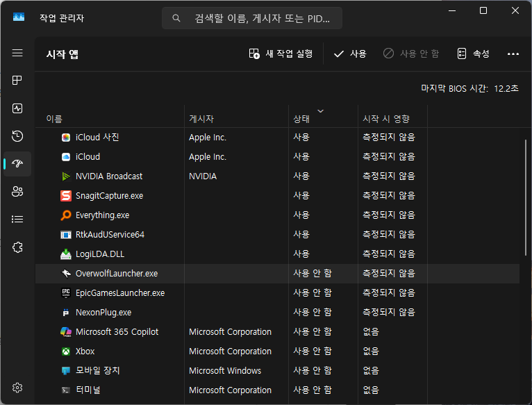Open the Users page icon
The width and height of the screenshot is (532, 405).
17,192
